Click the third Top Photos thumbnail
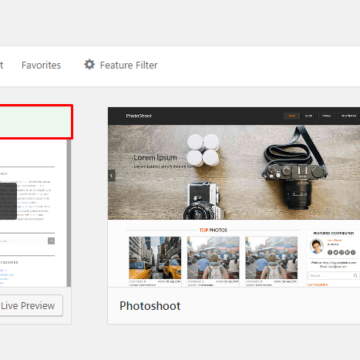The height and width of the screenshot is (360, 360). (x=271, y=258)
